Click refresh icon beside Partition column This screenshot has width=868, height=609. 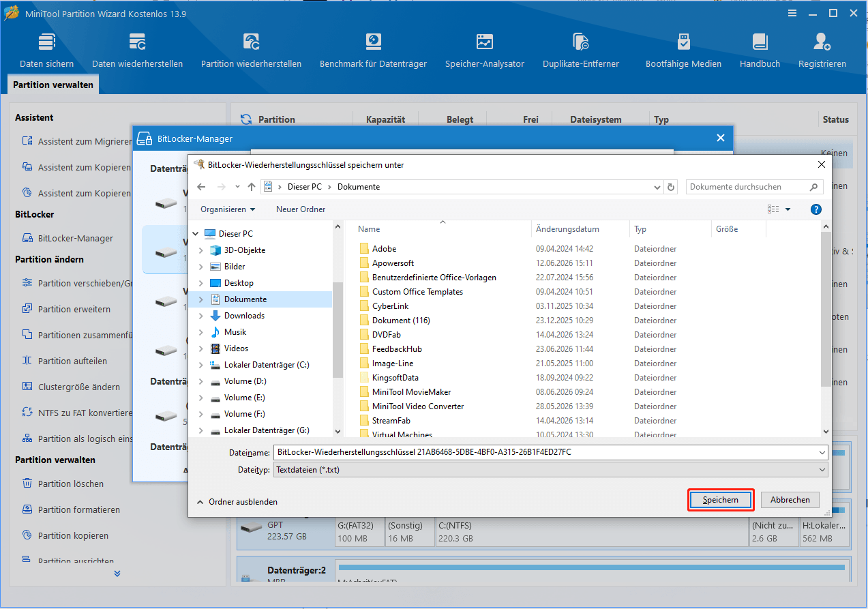point(245,119)
